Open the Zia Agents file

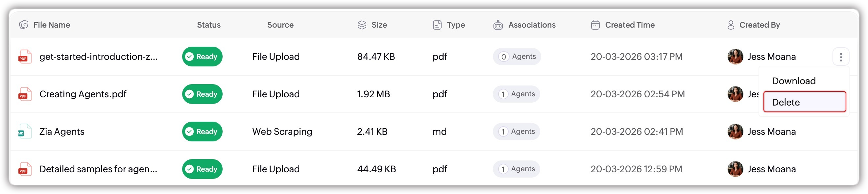[x=62, y=131]
